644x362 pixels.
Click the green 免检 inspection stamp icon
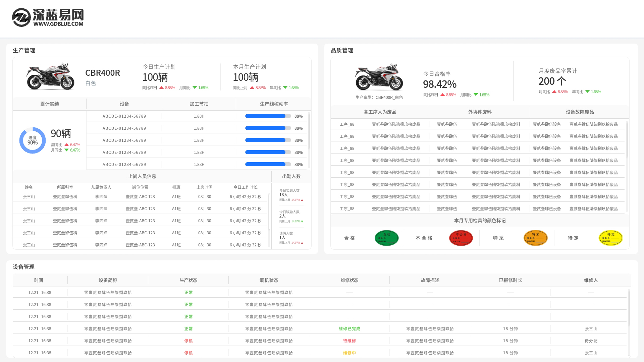coord(387,238)
